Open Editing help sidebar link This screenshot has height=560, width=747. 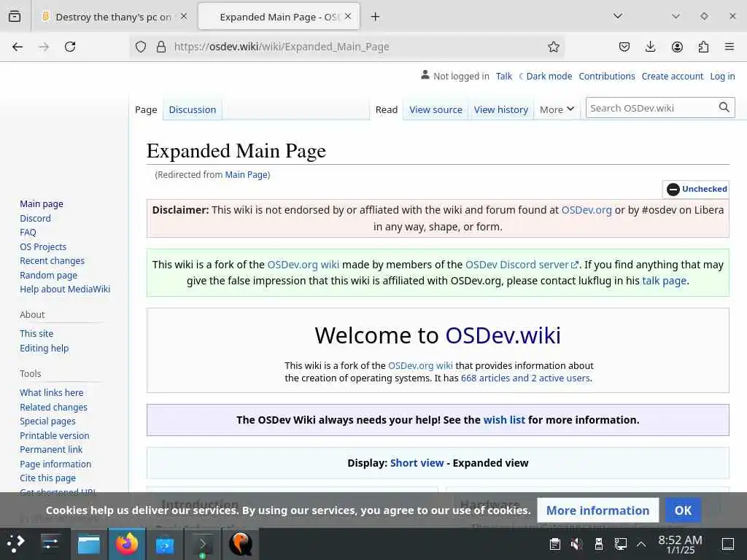click(44, 348)
